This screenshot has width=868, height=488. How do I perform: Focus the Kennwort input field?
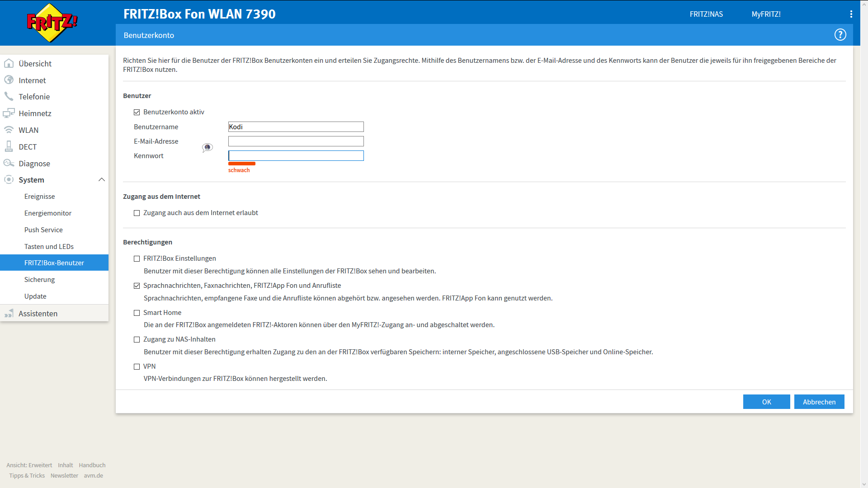[296, 156]
